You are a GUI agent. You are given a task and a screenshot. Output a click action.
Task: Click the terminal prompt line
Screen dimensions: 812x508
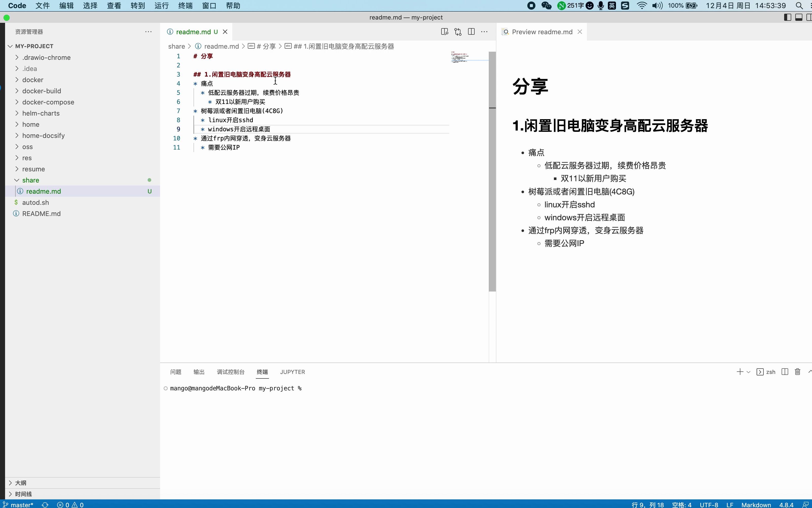point(236,388)
